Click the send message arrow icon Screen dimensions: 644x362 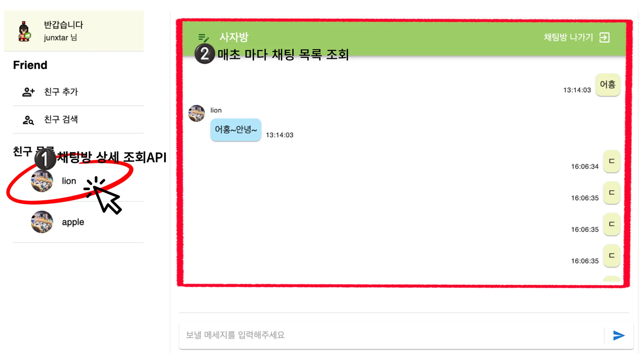(619, 335)
